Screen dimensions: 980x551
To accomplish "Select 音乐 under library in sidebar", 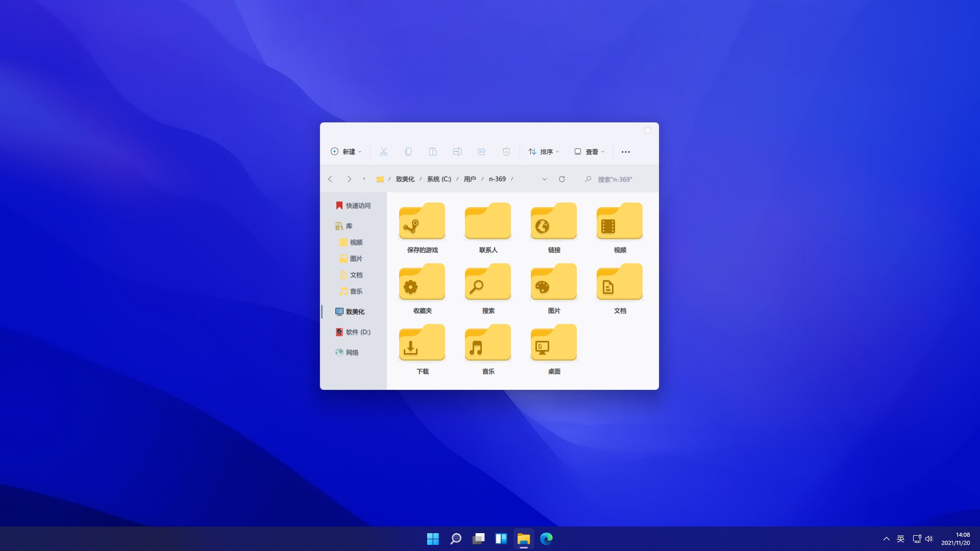I will (x=351, y=291).
